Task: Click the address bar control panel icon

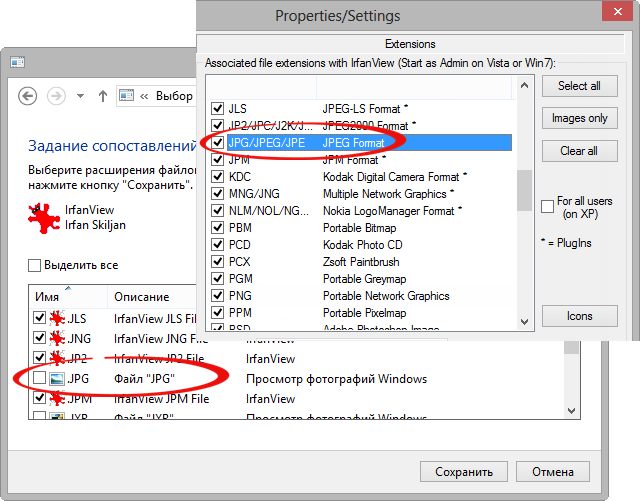Action: click(126, 96)
